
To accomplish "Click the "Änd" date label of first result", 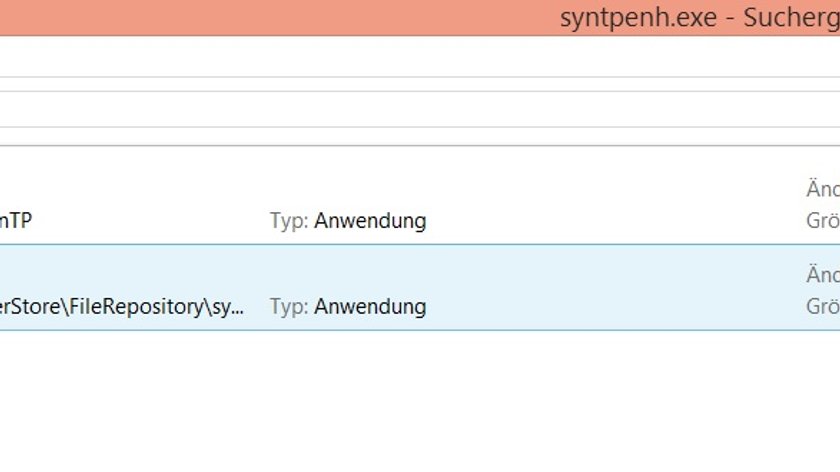I will pos(823,189).
